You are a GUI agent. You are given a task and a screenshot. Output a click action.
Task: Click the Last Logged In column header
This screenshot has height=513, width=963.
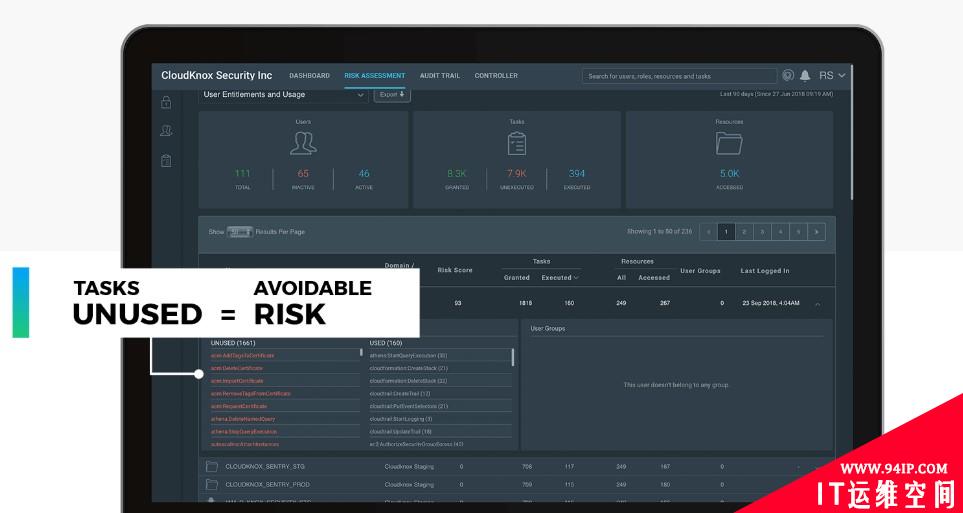[765, 270]
